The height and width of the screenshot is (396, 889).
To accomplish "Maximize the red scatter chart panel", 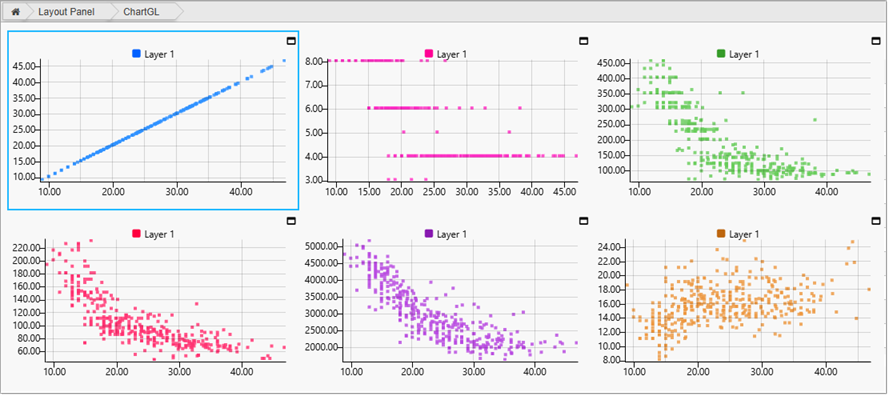I will (291, 220).
